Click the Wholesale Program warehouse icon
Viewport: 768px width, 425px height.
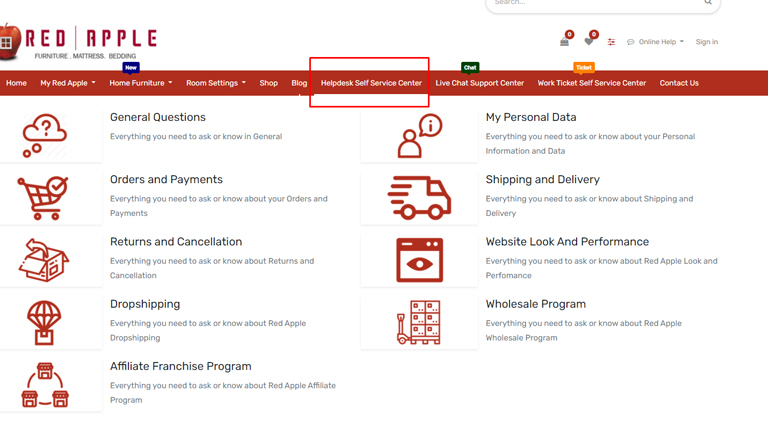coord(419,322)
